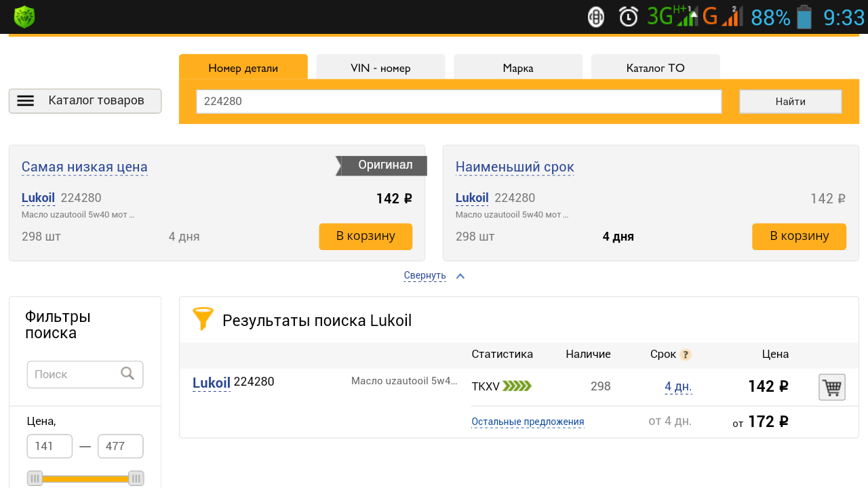
Task: Click the от 172 ₽ price
Action: (760, 422)
